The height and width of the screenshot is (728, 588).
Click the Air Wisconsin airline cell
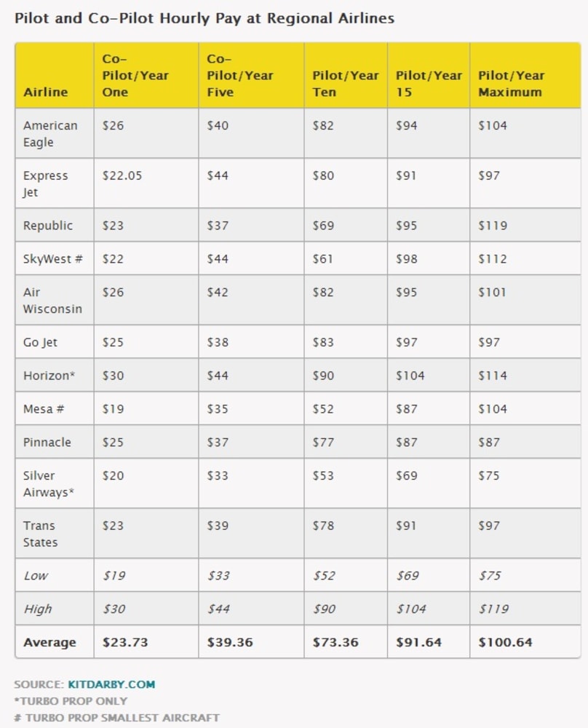pos(52,301)
